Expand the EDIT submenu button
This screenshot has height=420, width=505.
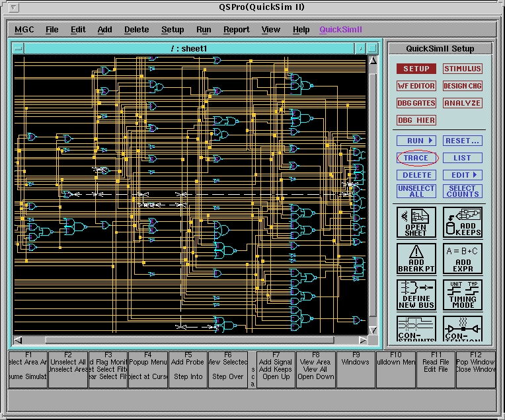pyautogui.click(x=463, y=175)
